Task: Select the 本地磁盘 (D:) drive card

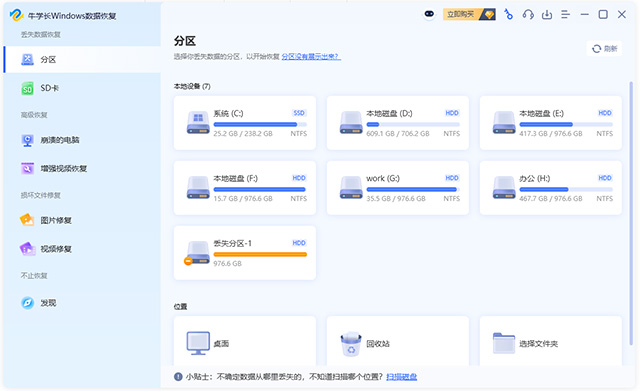Action: (x=398, y=123)
